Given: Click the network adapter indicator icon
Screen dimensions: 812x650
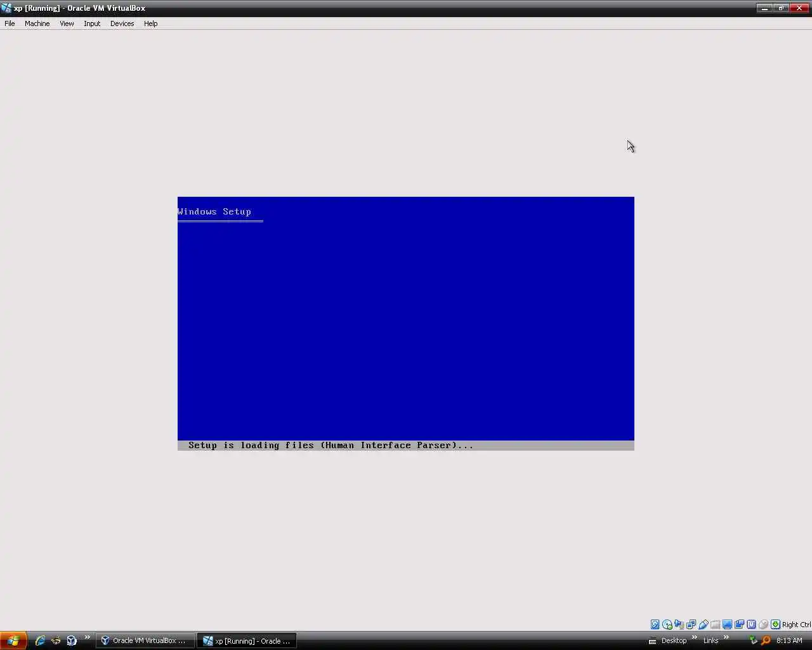Looking at the screenshot, I should click(691, 625).
